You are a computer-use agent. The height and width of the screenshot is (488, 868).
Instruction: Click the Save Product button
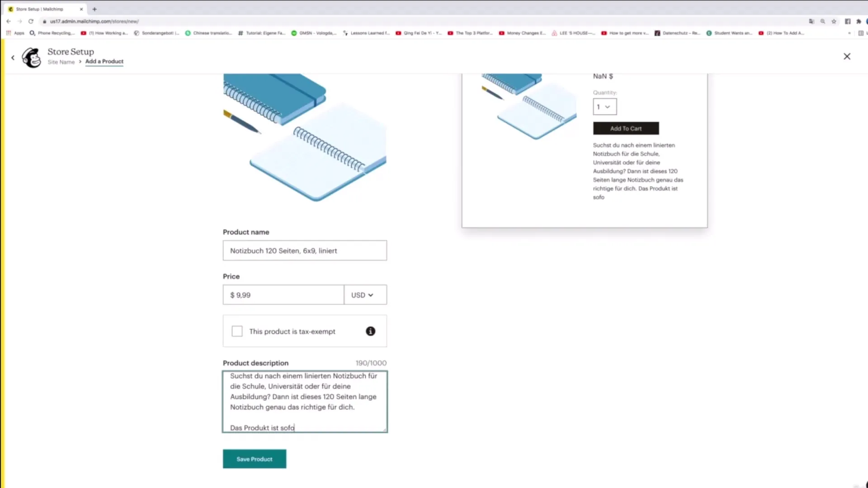tap(255, 459)
